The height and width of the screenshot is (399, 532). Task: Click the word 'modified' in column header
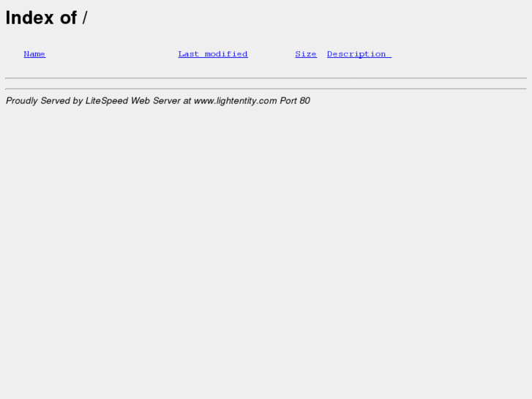(x=226, y=54)
